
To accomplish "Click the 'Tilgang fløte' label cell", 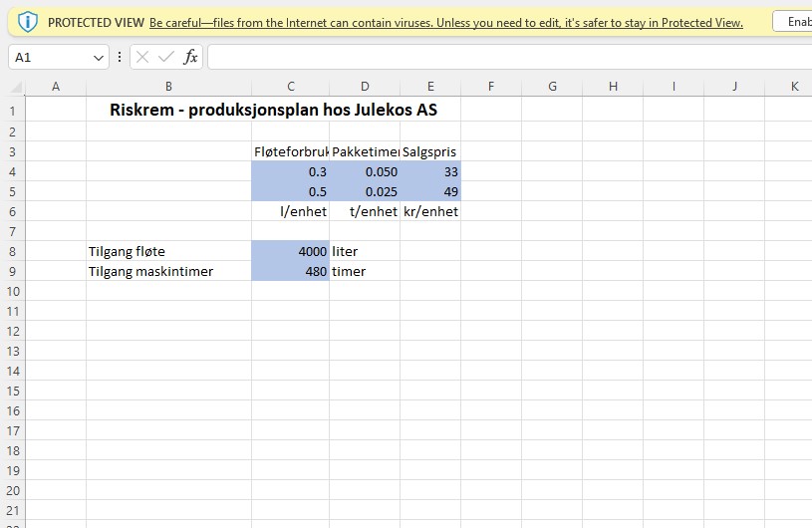I will 168,251.
